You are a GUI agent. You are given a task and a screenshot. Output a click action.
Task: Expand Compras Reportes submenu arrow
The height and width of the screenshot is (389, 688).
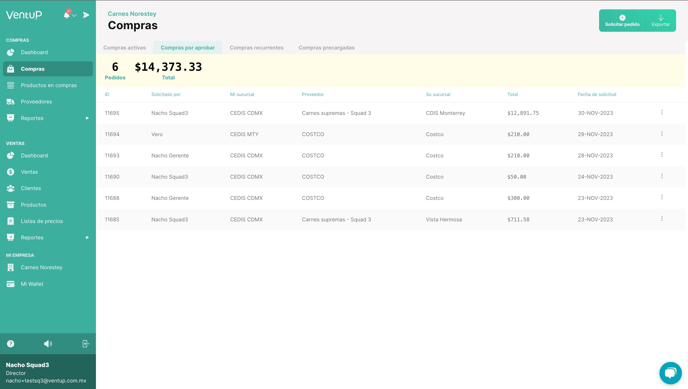pyautogui.click(x=87, y=118)
